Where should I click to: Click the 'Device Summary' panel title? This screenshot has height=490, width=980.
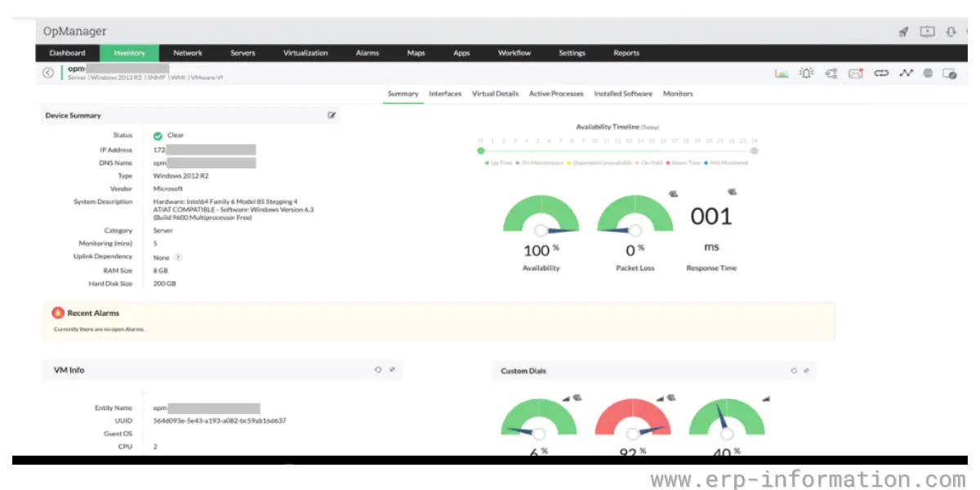click(x=73, y=116)
